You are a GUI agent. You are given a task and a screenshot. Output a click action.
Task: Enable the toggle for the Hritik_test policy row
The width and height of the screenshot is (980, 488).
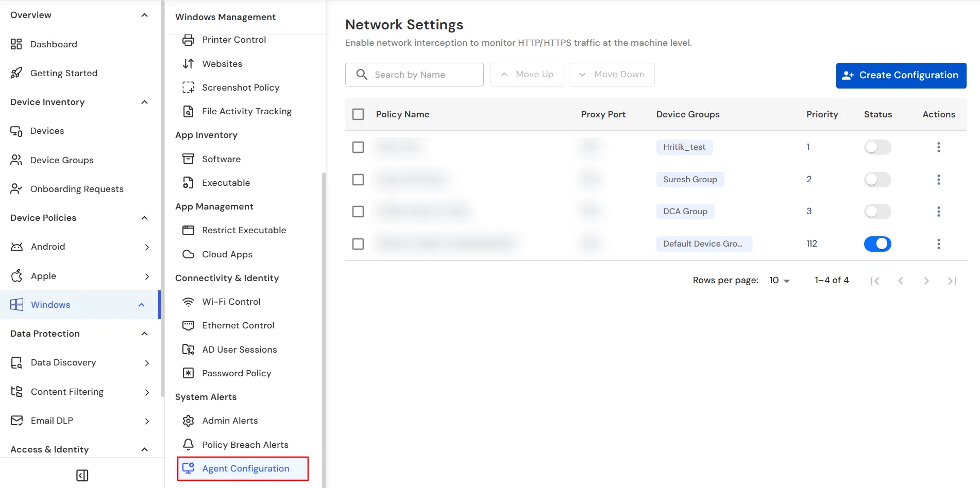tap(877, 147)
